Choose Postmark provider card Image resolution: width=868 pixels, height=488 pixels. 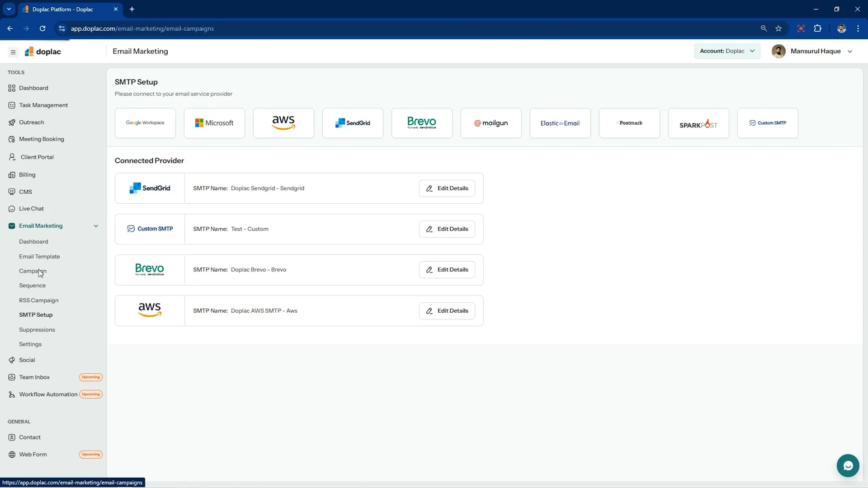629,123
